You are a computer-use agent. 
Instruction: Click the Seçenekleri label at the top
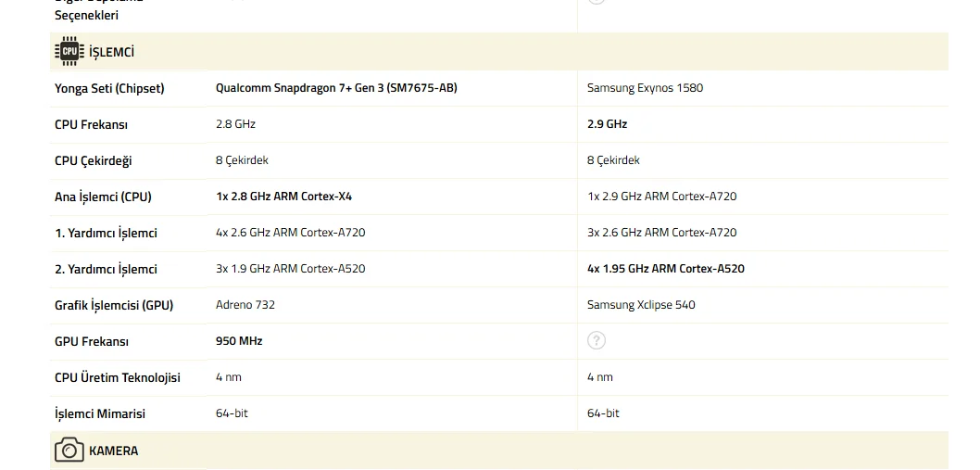click(86, 16)
